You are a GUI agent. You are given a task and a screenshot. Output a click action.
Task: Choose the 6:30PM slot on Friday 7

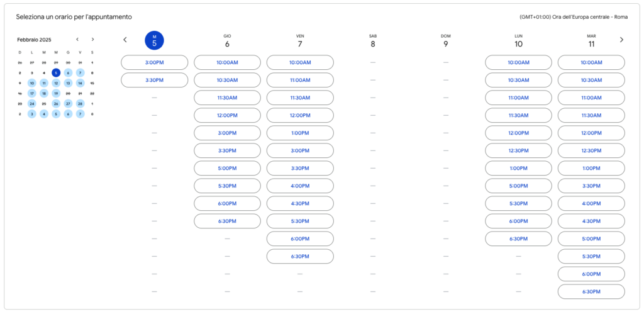[300, 257]
